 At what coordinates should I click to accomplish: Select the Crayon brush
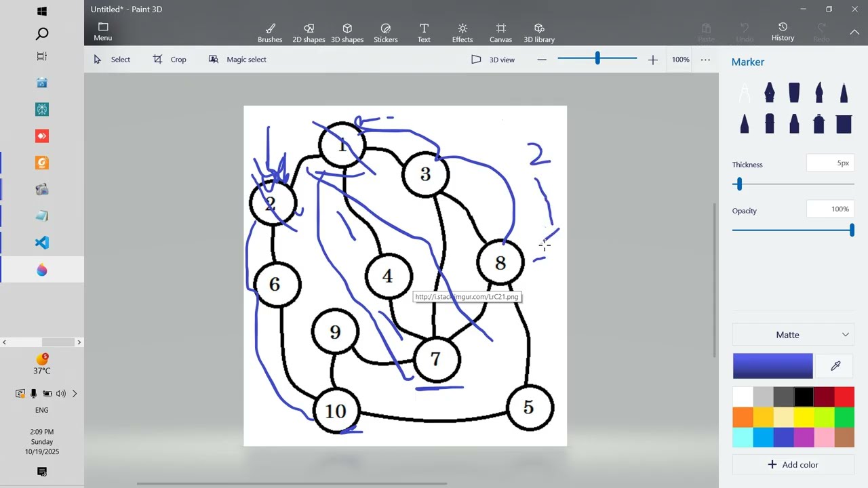pos(794,123)
